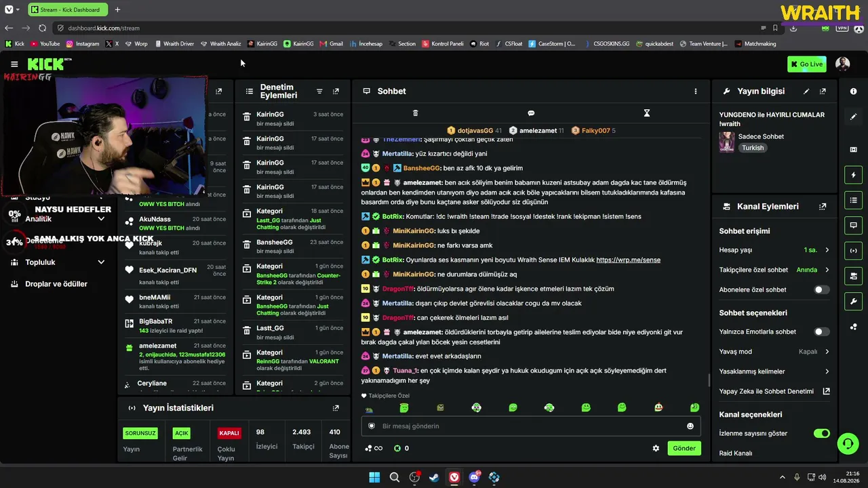Open Droplar ve ödüller in the sidebar

(x=56, y=284)
